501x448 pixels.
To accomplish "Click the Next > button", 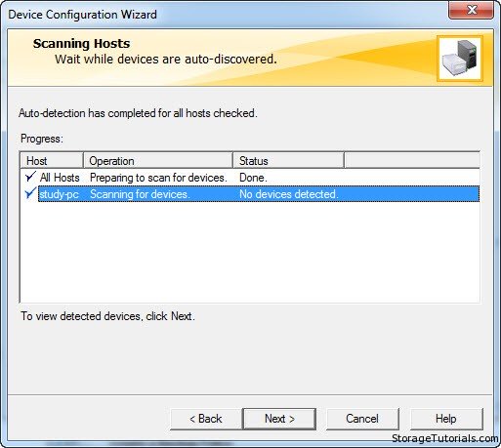I will [279, 419].
